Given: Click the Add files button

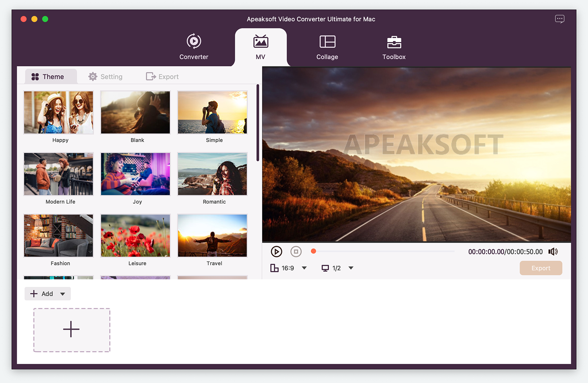Looking at the screenshot, I should 42,294.
